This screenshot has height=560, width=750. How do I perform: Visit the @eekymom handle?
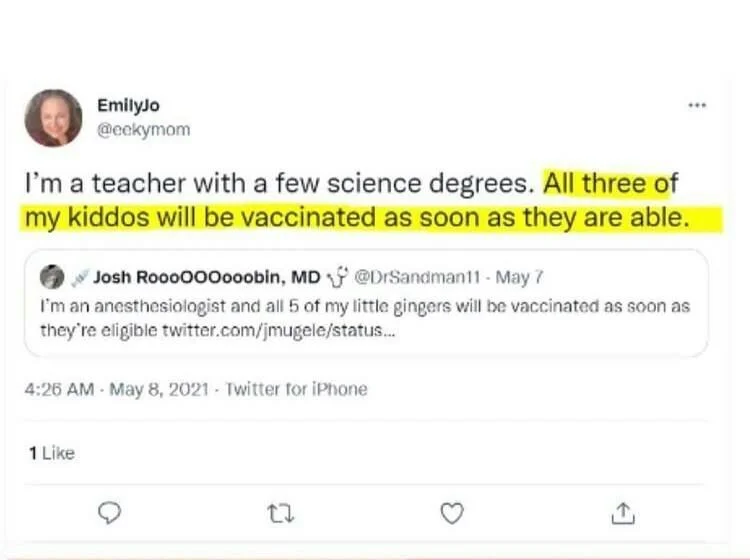[143, 129]
